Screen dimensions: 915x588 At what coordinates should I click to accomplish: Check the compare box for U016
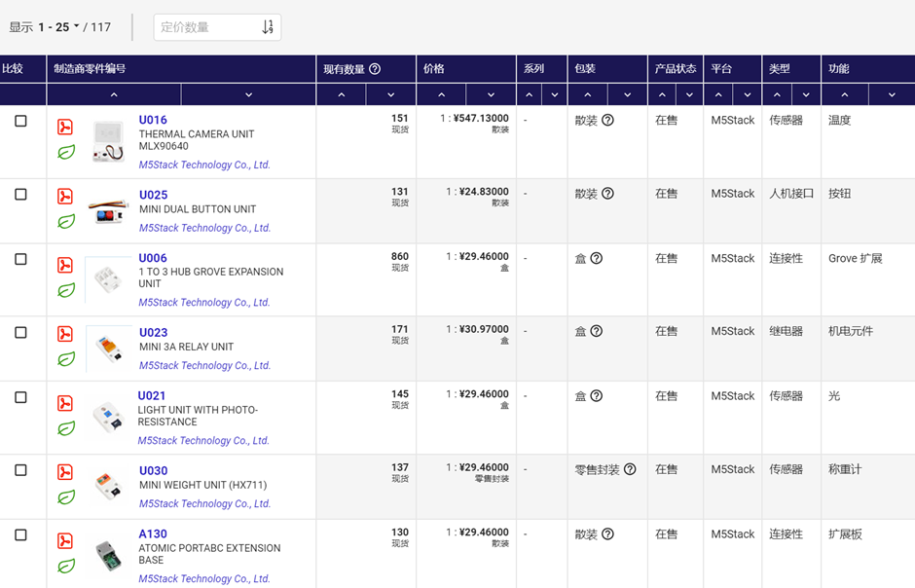click(20, 122)
